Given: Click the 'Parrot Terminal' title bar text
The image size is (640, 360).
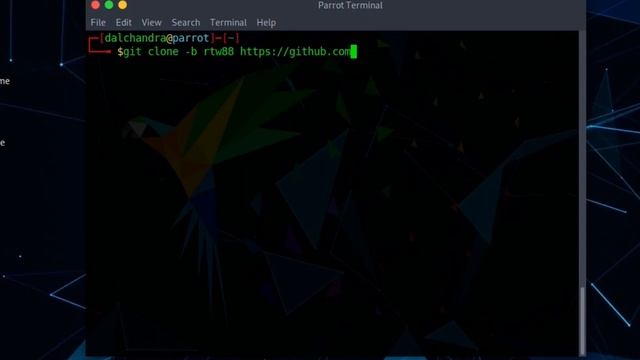Looking at the screenshot, I should (x=350, y=5).
